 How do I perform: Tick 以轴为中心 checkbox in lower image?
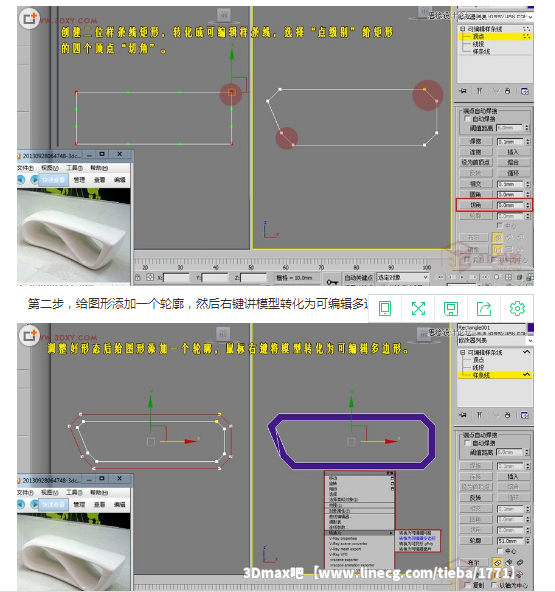495,585
